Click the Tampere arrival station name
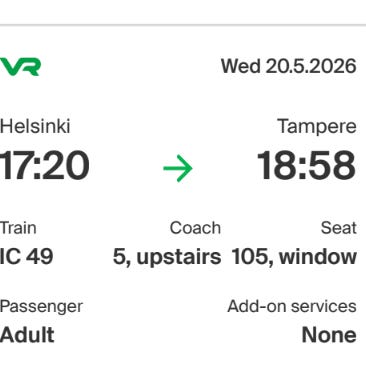This screenshot has width=366, height=366. (317, 127)
